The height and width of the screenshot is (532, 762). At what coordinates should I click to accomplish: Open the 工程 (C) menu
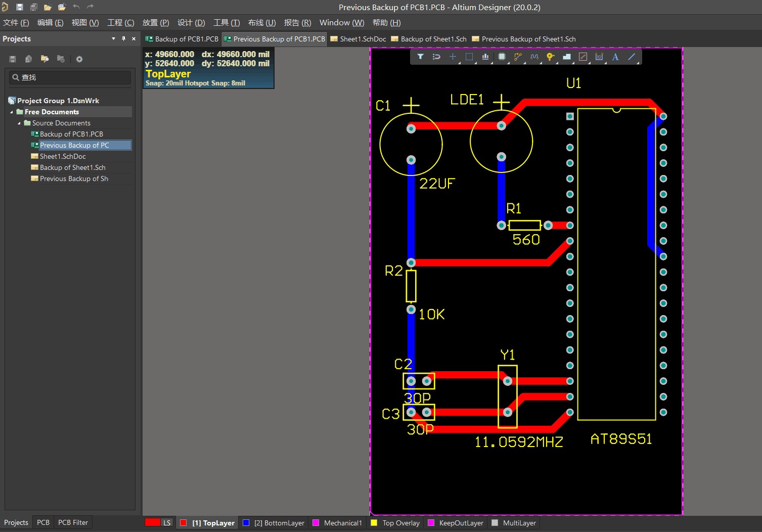[x=120, y=23]
